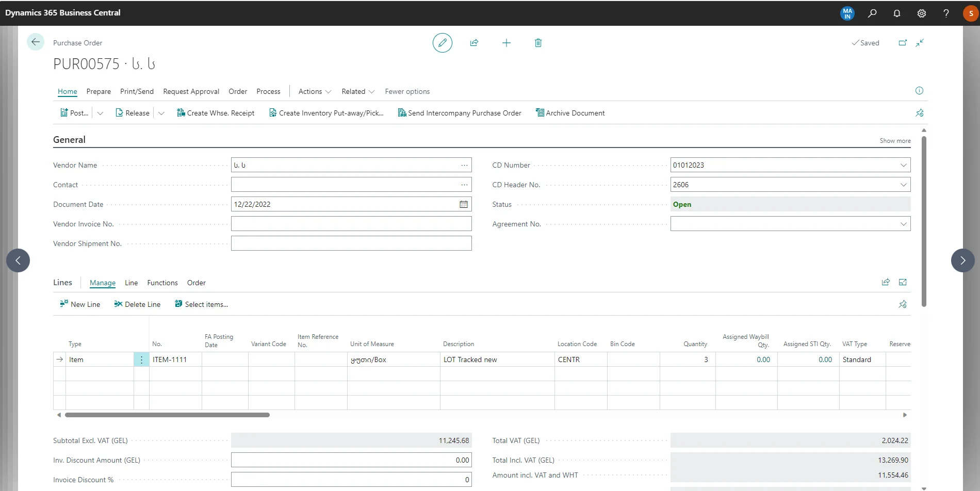Click Show more in General section

click(x=895, y=141)
